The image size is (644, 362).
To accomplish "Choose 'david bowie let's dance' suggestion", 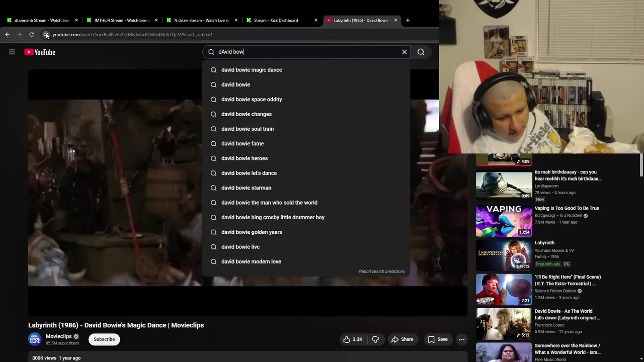I will pyautogui.click(x=306, y=173).
